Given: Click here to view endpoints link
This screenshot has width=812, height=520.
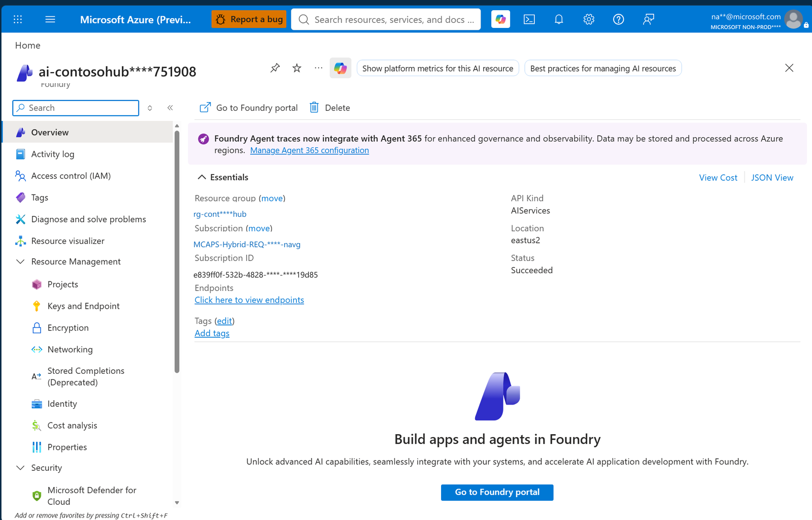Looking at the screenshot, I should pyautogui.click(x=249, y=300).
